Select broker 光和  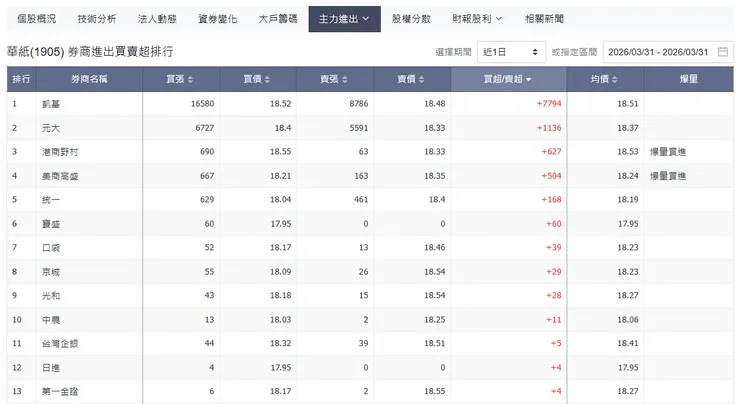coord(51,295)
